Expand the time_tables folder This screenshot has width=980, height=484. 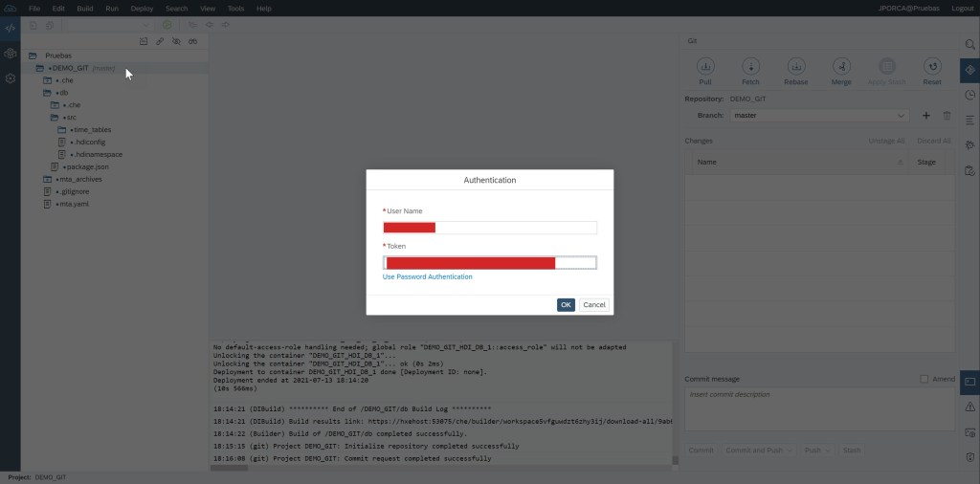coord(61,129)
